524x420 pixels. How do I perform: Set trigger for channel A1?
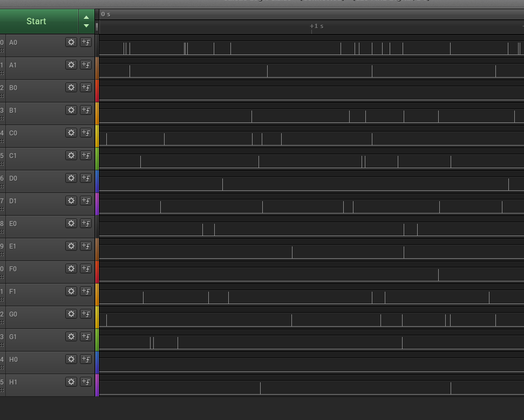click(x=86, y=65)
